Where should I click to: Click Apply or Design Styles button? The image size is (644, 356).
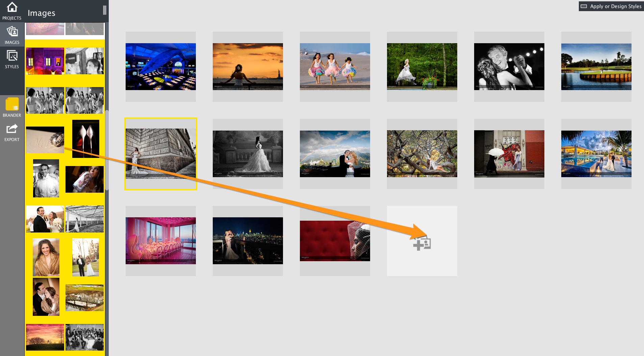pyautogui.click(x=611, y=6)
